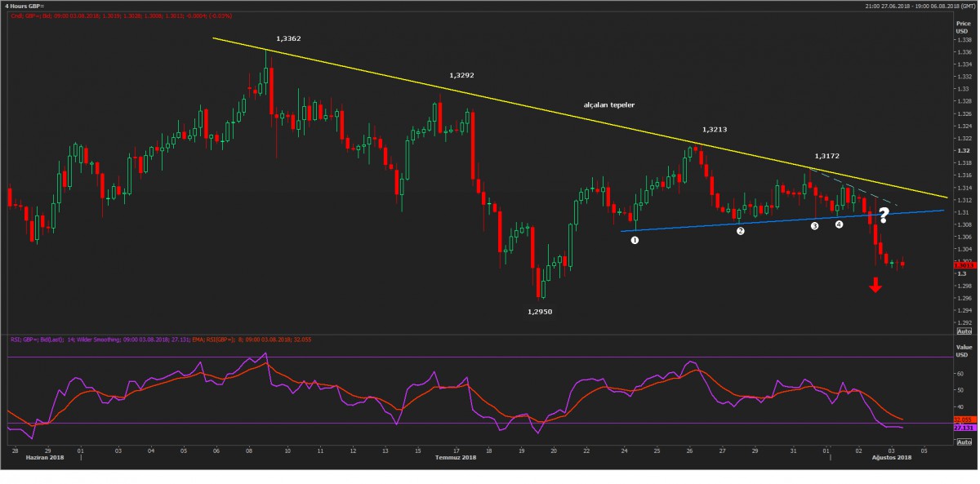Select circled marker number 3 on chart
Screen dimensions: 980x484
point(814,226)
